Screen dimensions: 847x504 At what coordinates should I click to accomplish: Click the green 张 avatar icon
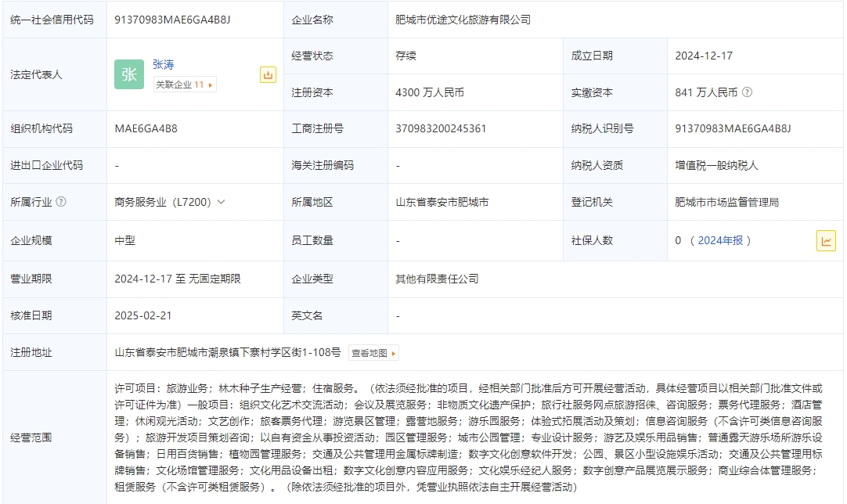[x=129, y=74]
